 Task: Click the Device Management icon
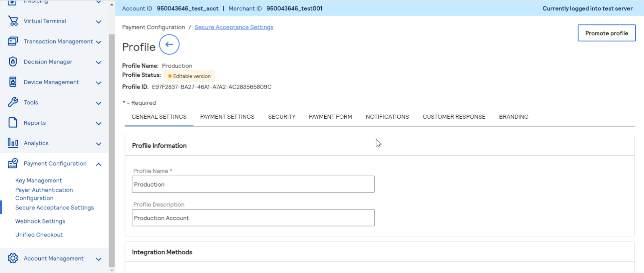[x=13, y=82]
